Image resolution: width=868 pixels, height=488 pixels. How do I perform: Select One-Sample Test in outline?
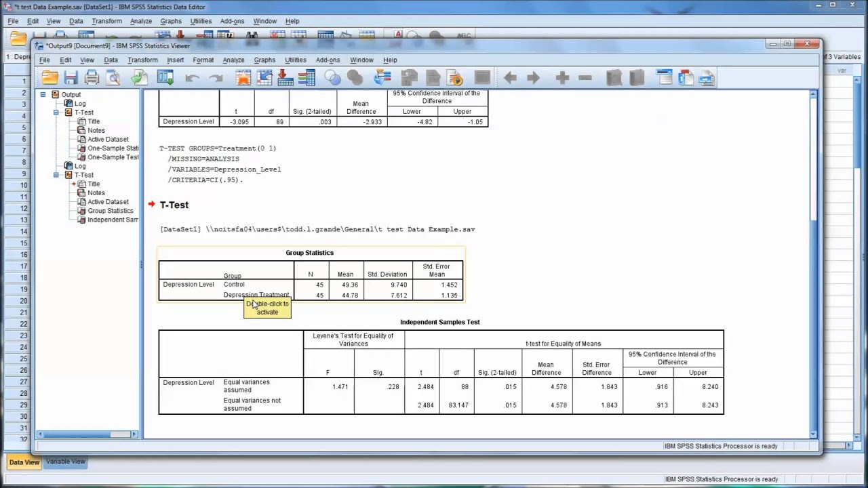tap(113, 157)
